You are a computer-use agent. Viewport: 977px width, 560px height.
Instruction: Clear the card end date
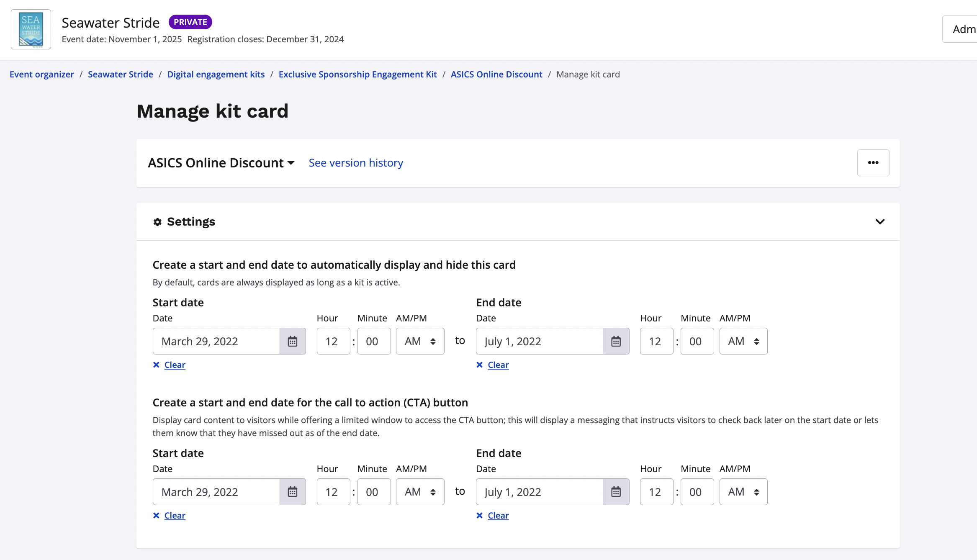point(498,365)
